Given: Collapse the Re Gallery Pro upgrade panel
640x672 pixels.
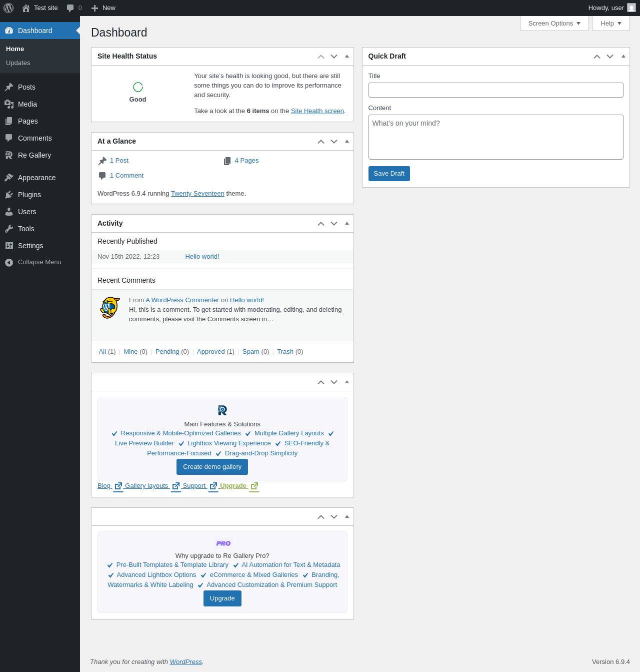Looking at the screenshot, I should [347, 517].
